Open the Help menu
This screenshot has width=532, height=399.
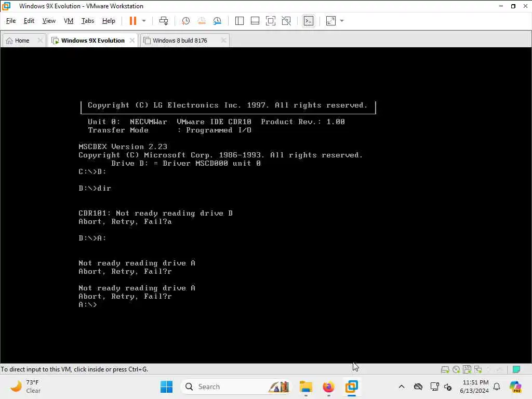click(109, 21)
